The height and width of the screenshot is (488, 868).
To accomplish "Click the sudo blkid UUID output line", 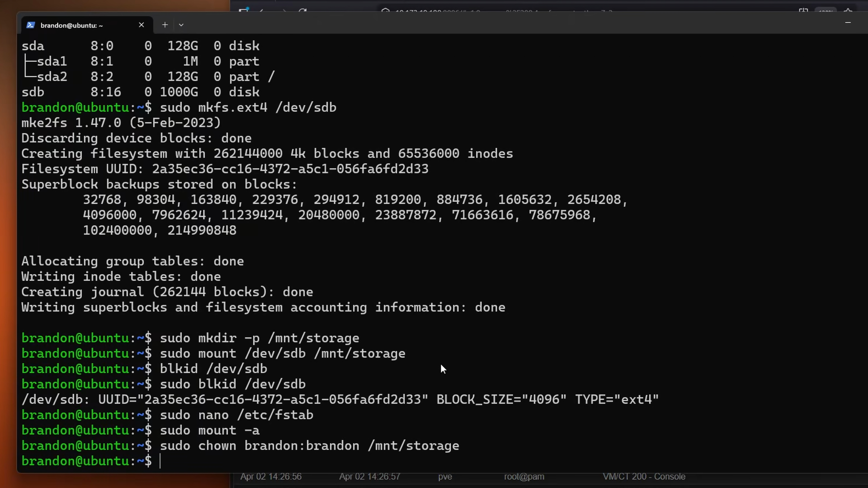I will 340,399.
